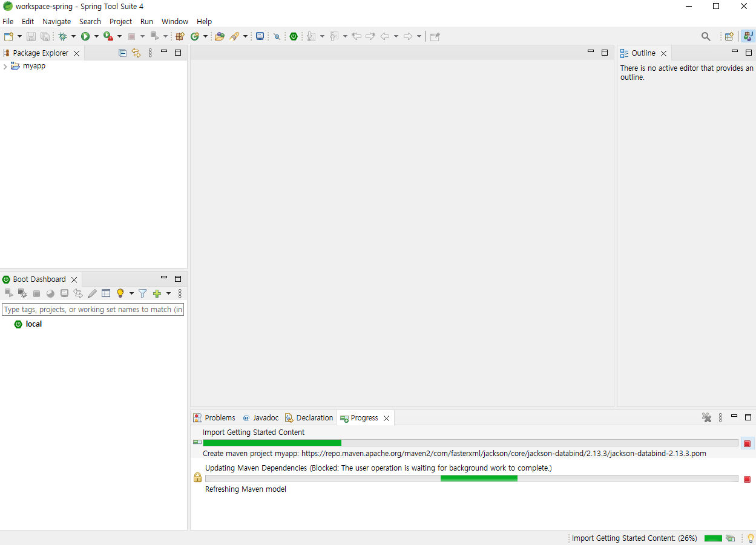This screenshot has width=756, height=545.
Task: Click the Debug bug icon in toolbar
Action: tap(62, 36)
